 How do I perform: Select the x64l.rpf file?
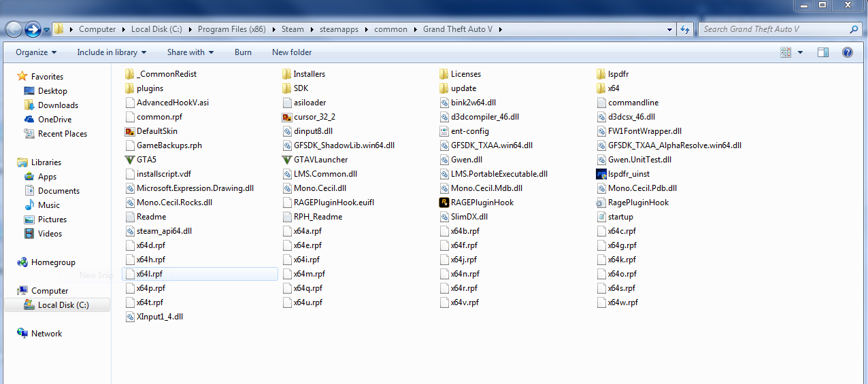click(x=200, y=274)
